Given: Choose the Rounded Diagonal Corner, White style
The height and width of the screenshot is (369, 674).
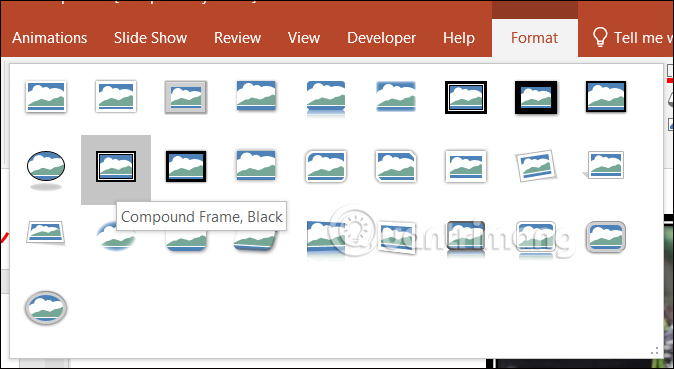Looking at the screenshot, I should [x=326, y=166].
